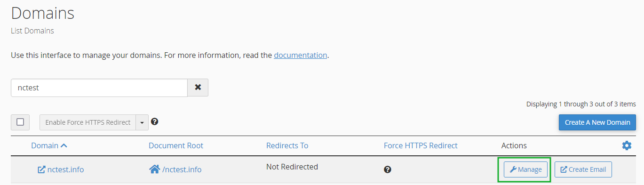This screenshot has height=185, width=644.
Task: Click the help question mark beside Enable Force HTTPS Redirect
Action: pos(154,121)
